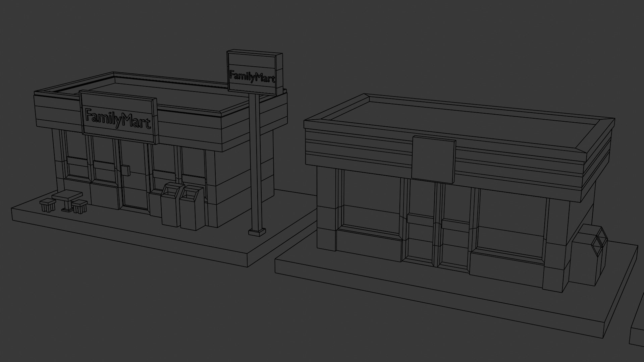The width and height of the screenshot is (644, 362).
Task: Select the left stool beside the table
Action: coord(48,205)
